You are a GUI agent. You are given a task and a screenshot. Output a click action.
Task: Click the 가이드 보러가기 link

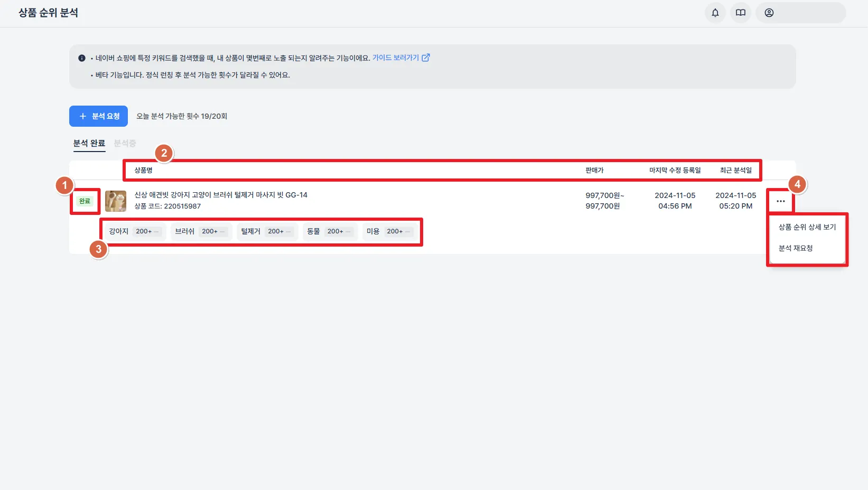pos(395,58)
